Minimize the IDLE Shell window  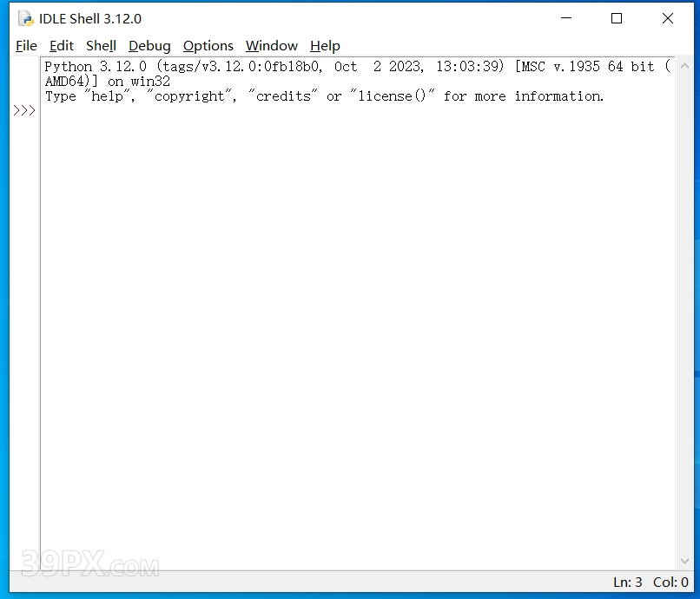coord(566,18)
